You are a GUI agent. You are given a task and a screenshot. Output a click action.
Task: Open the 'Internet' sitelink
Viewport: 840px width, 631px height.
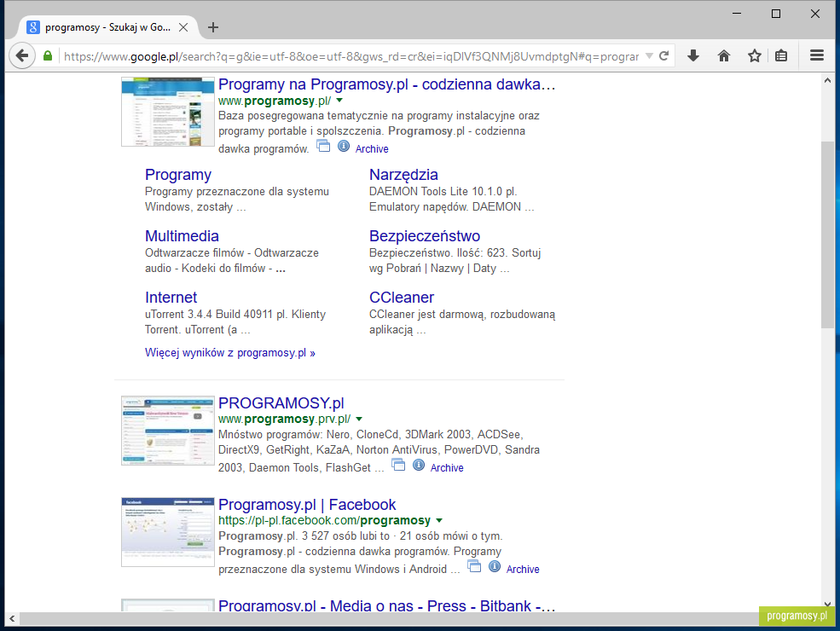(x=171, y=298)
